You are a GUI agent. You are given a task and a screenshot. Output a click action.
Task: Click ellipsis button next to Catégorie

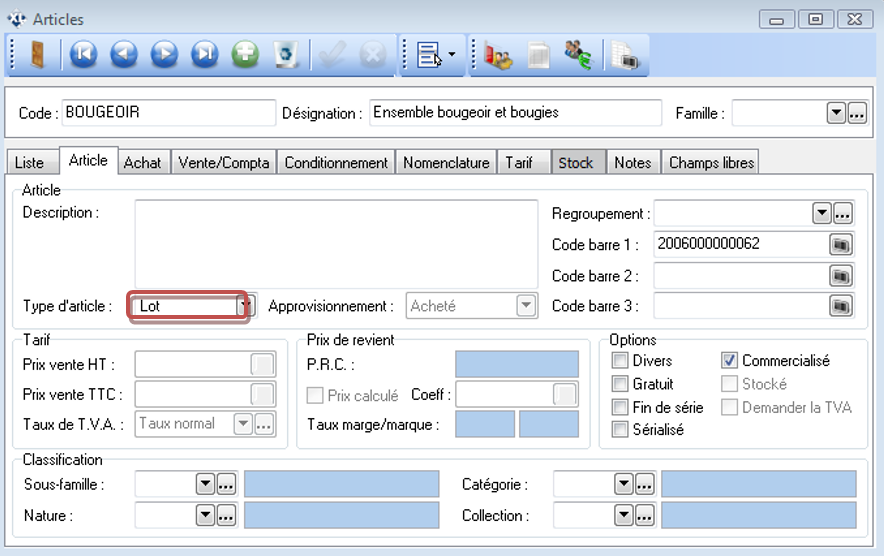click(645, 485)
